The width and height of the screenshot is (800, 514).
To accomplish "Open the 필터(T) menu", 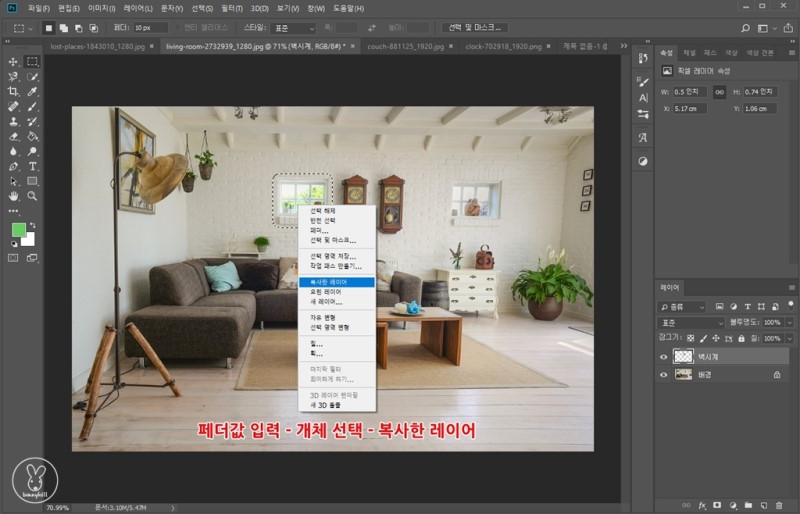I will click(230, 8).
